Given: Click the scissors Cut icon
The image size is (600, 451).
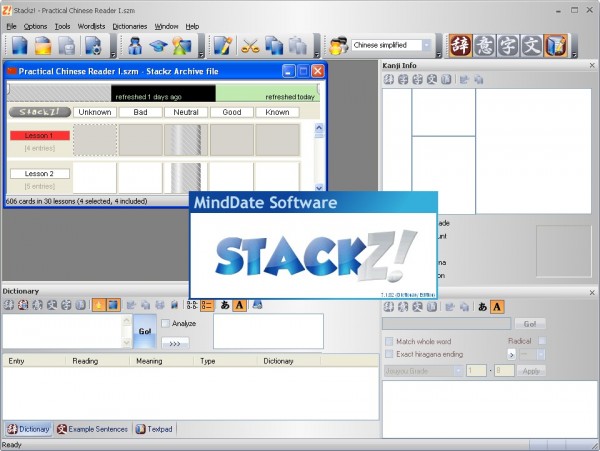Looking at the screenshot, I should click(x=250, y=46).
